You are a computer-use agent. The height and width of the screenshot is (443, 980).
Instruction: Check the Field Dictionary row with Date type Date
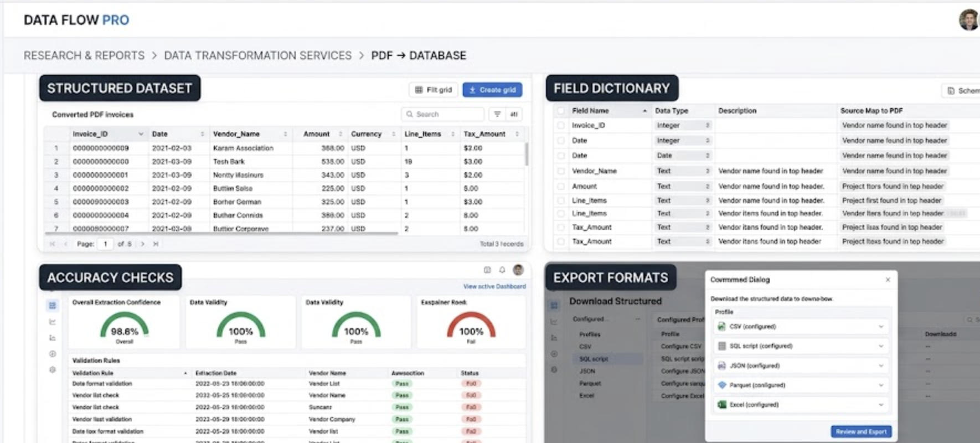pos(561,156)
